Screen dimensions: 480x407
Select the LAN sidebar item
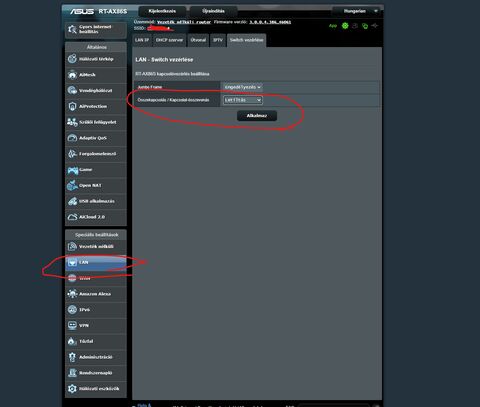(x=96, y=262)
